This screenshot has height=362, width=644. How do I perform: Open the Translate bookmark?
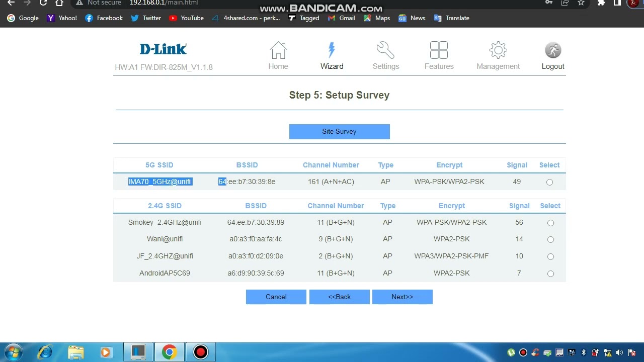pos(451,18)
